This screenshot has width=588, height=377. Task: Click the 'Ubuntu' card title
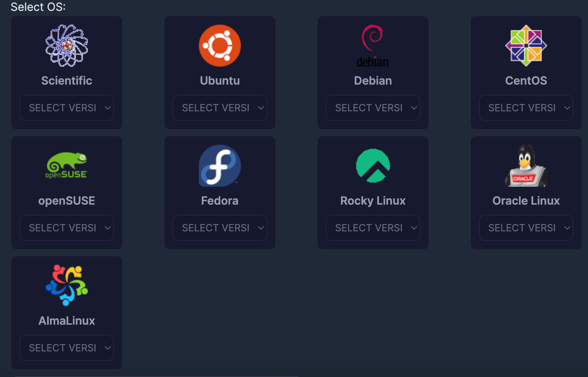[x=220, y=81]
